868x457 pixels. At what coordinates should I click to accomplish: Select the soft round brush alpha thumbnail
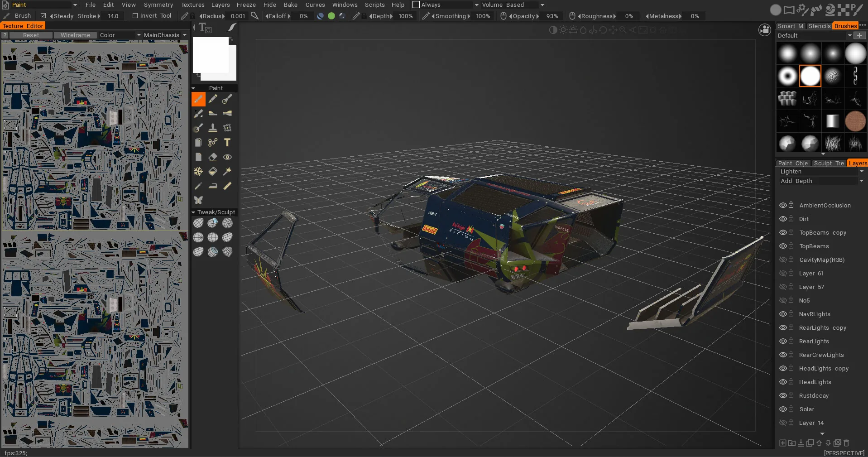(x=787, y=54)
